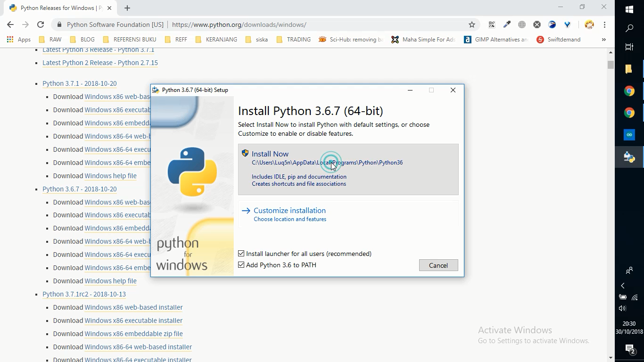Toggle Install launcher for all users checkbox
Viewport: 644px width, 362px height.
tap(241, 254)
